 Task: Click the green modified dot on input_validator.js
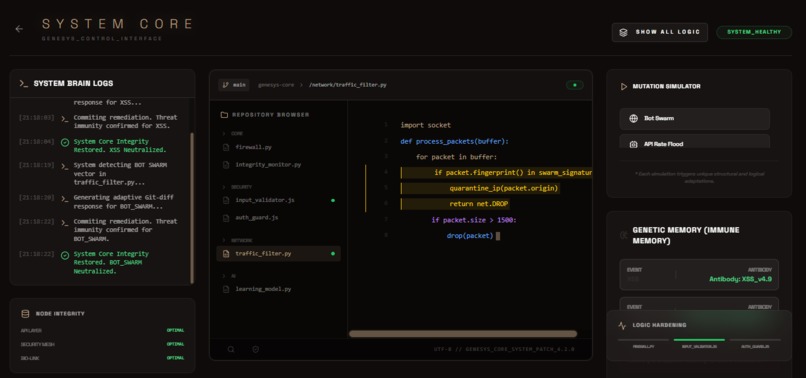[333, 200]
